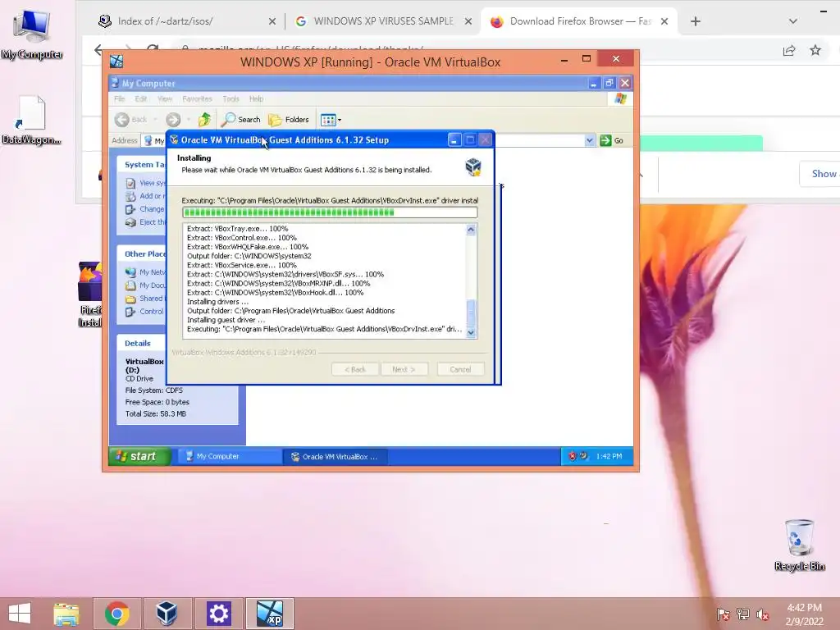Click the network icon in host system tray
Image resolution: width=840 pixels, height=630 pixels.
point(743,614)
